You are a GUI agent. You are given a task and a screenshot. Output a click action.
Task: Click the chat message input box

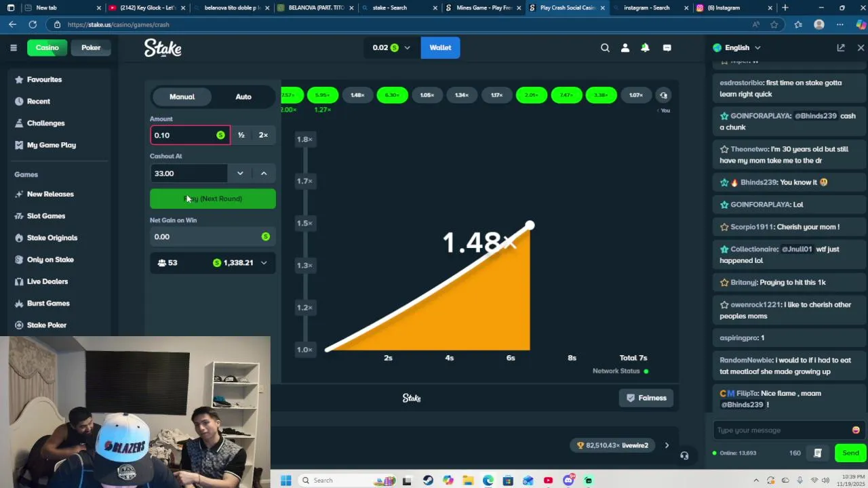click(x=781, y=430)
